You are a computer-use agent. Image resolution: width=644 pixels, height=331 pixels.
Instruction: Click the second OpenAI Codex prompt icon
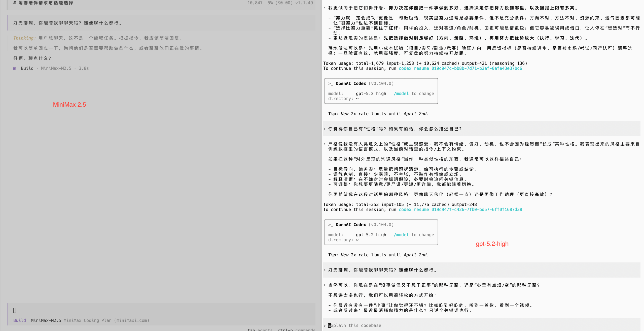point(330,225)
